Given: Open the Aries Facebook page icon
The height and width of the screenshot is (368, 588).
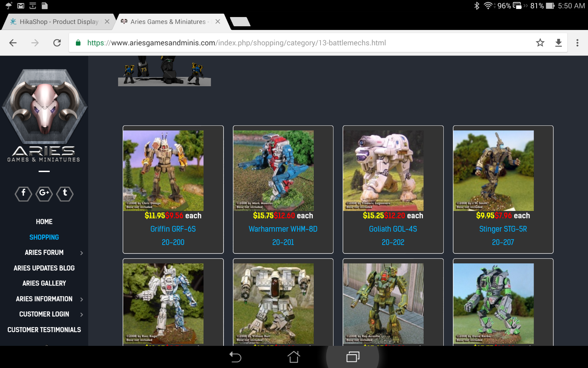Looking at the screenshot, I should point(23,194).
